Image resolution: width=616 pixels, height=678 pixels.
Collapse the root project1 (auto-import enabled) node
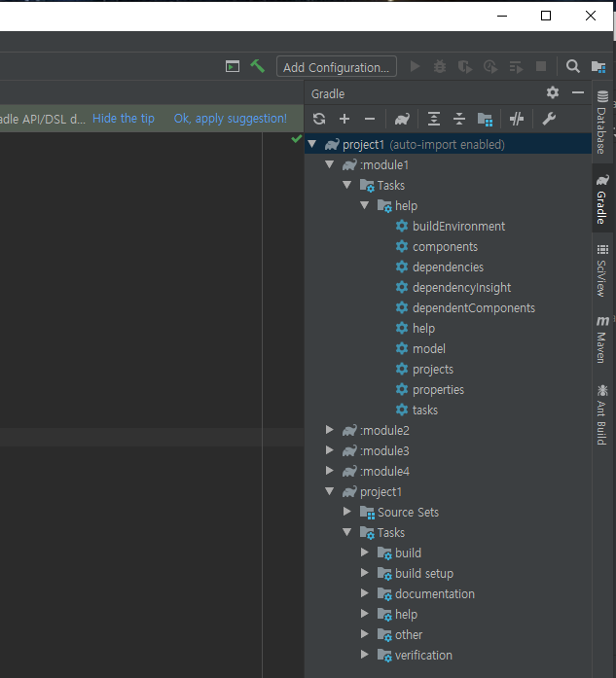[312, 144]
